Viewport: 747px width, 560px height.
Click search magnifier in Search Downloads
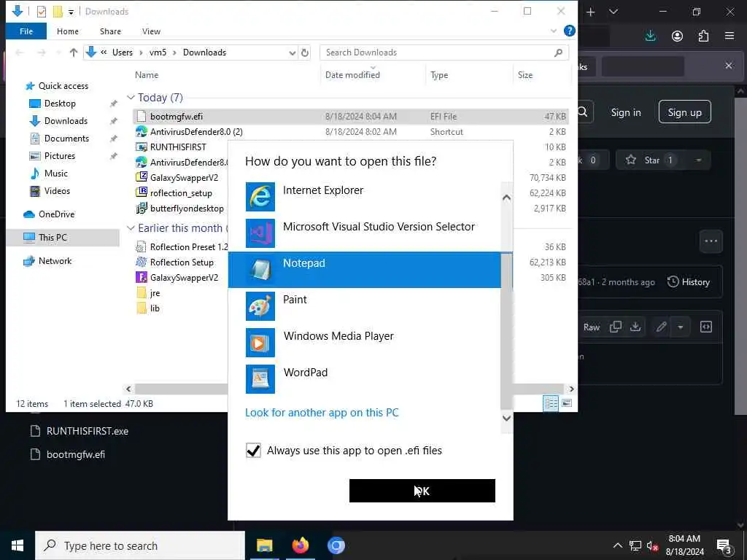click(558, 52)
